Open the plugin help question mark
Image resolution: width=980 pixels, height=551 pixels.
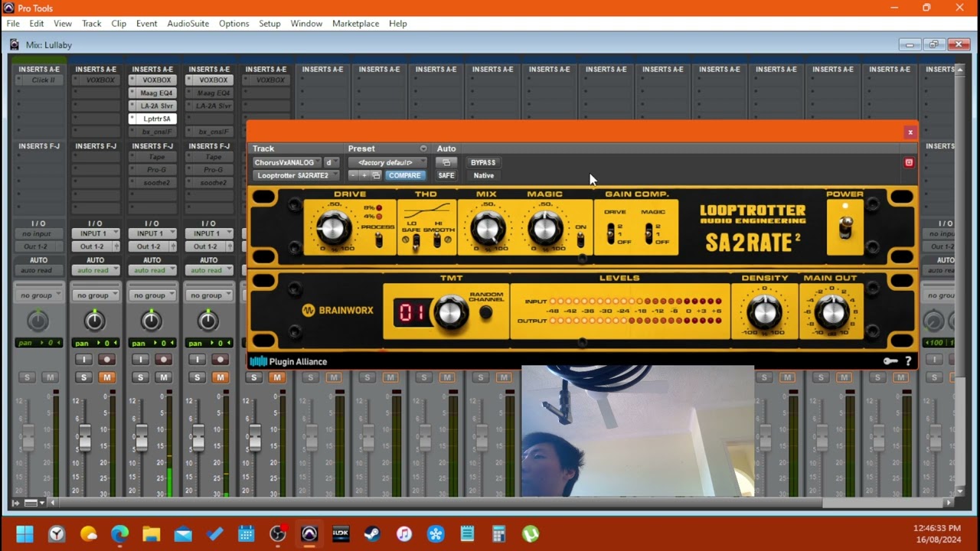[909, 361]
